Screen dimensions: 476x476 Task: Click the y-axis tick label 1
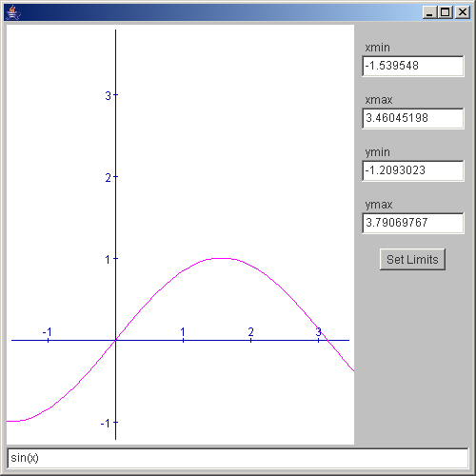coord(108,260)
